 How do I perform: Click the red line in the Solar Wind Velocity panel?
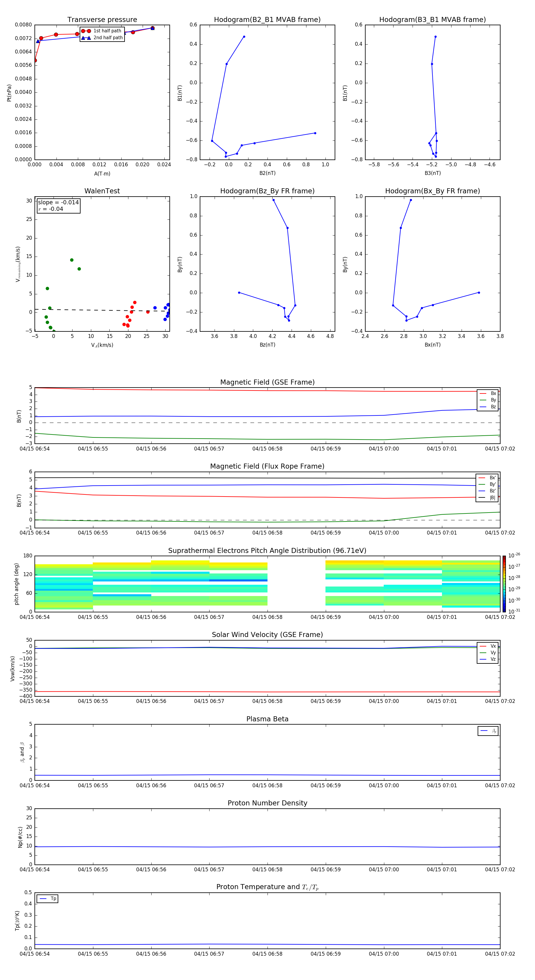click(267, 692)
